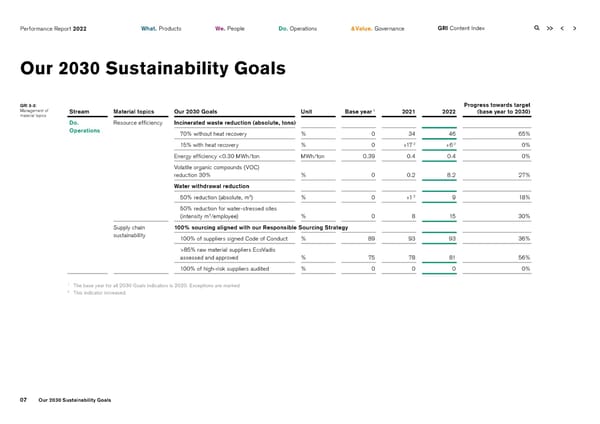Viewport: 600px width, 424px height.
Task: Click green Do. Operations stream label
Action: coord(85,127)
